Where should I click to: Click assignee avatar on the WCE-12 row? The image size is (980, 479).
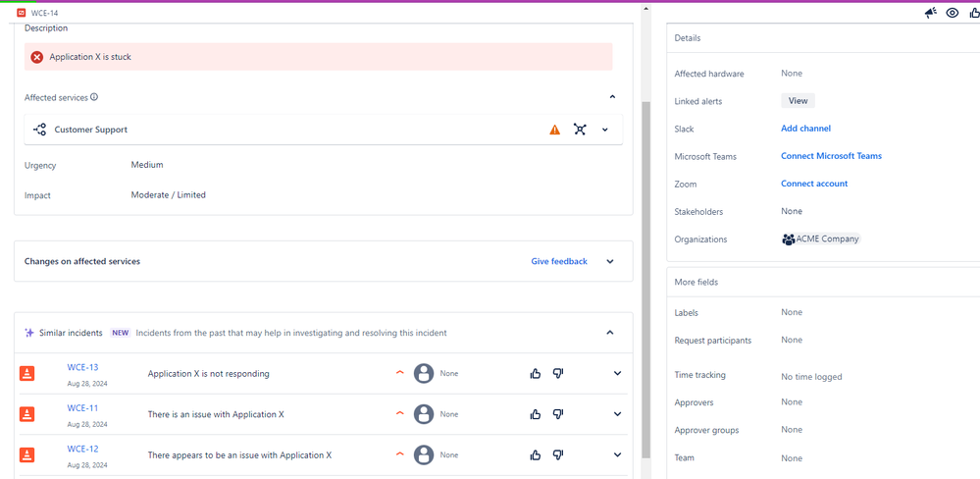point(424,454)
